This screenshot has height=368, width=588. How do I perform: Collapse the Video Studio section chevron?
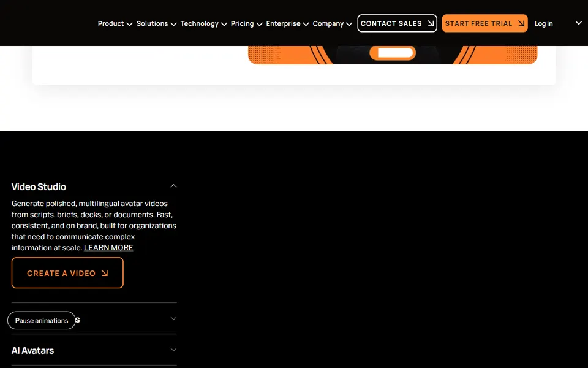(173, 186)
